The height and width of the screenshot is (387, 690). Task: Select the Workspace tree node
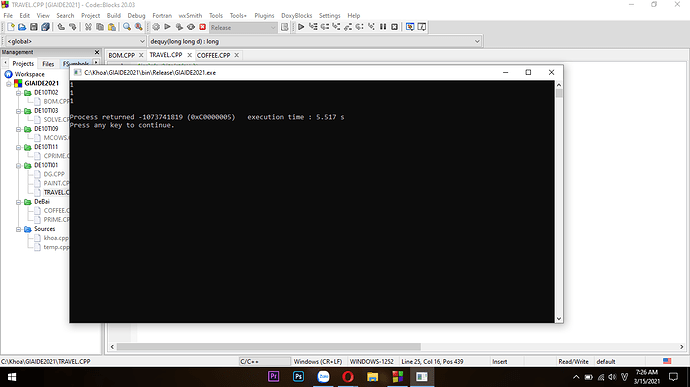coord(29,74)
